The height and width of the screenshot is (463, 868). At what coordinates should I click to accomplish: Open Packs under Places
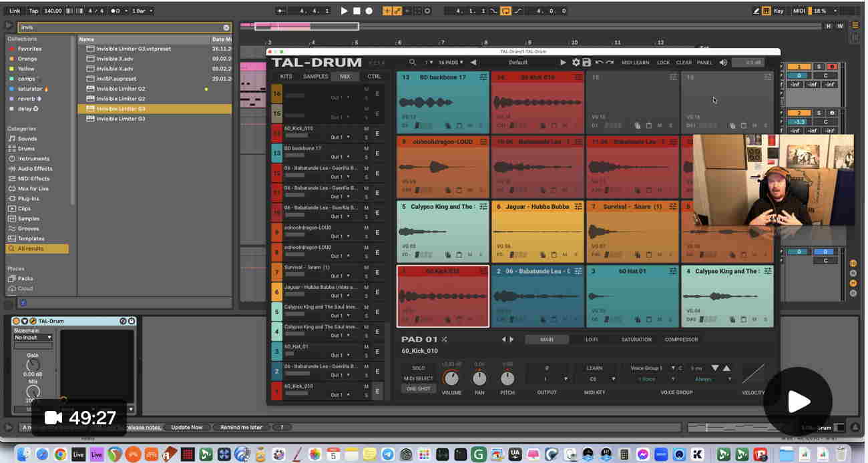[x=25, y=278]
